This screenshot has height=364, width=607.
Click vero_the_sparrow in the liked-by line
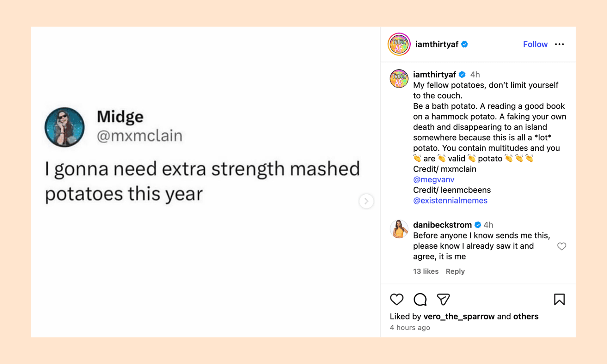(459, 316)
